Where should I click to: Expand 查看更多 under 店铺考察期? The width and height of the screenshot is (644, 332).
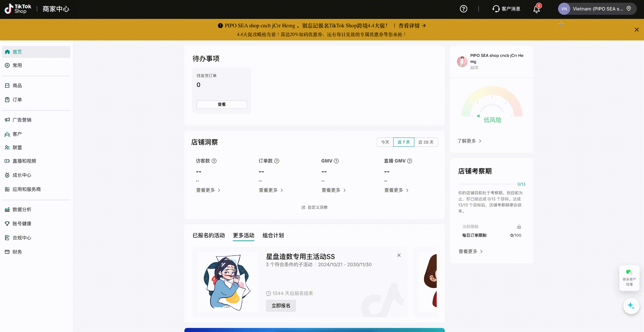pos(470,251)
